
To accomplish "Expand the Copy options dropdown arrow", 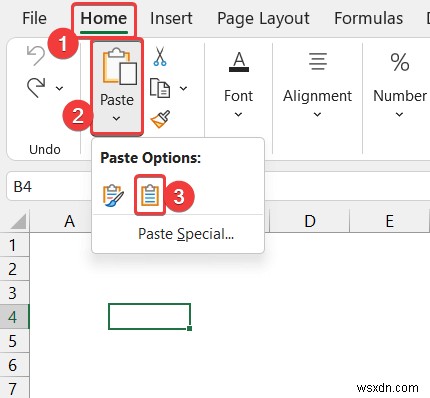I will coord(183,88).
